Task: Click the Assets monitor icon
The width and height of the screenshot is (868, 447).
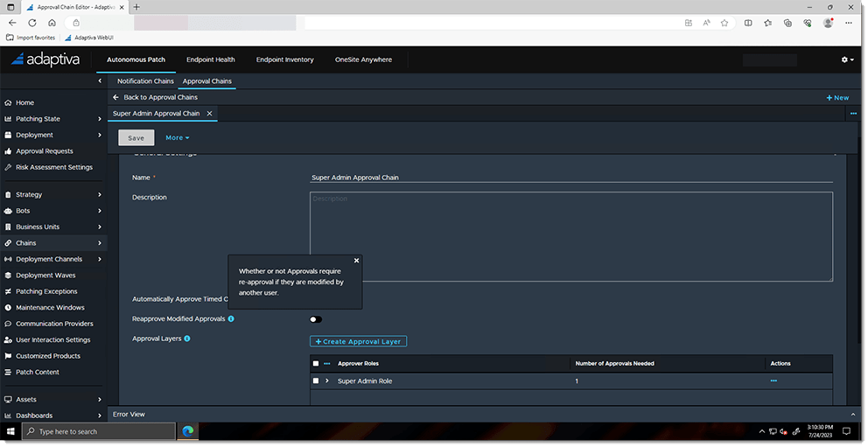Action: (8, 400)
